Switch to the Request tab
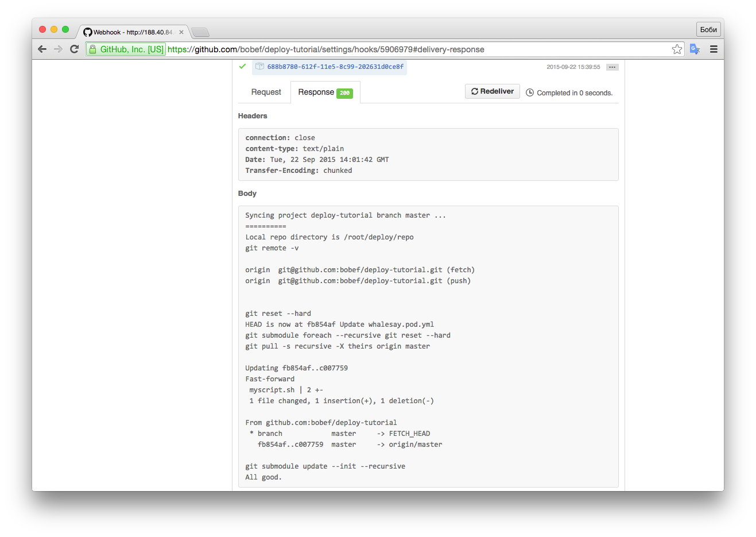This screenshot has height=537, width=756. pos(266,92)
